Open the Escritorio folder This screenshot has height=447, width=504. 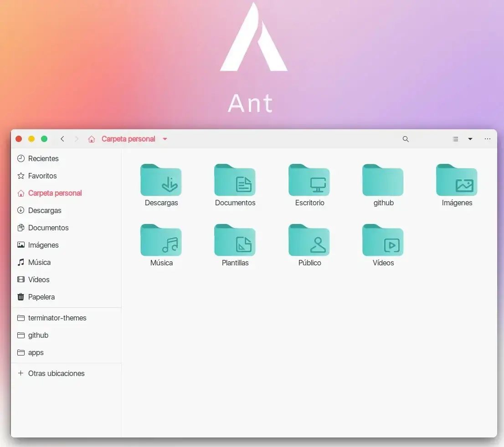tap(309, 180)
